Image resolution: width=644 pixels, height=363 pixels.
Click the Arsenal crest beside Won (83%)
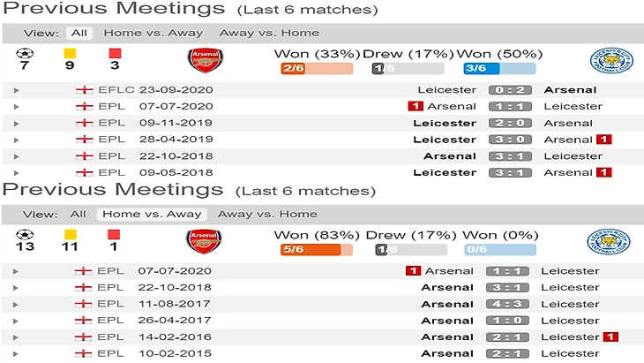point(203,241)
